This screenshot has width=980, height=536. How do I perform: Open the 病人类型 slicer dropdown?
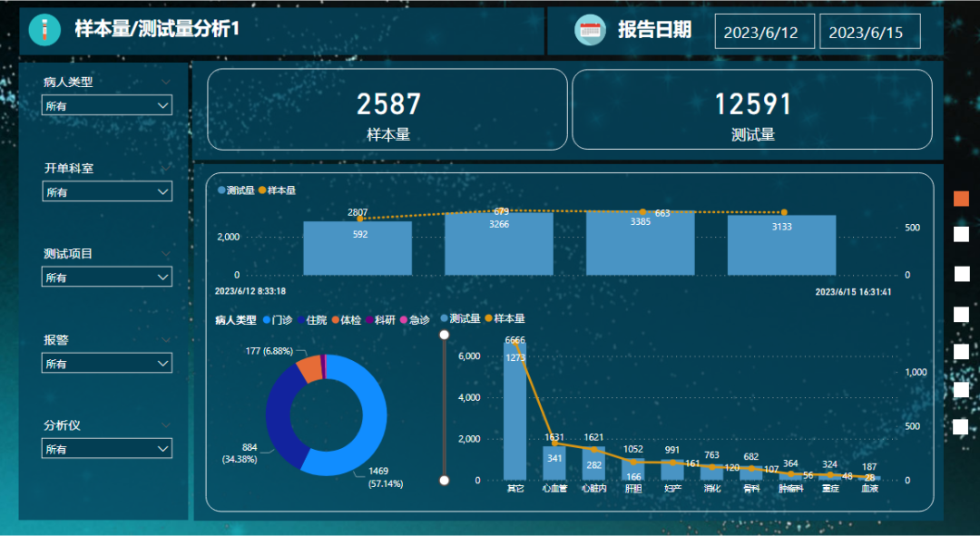click(x=107, y=105)
